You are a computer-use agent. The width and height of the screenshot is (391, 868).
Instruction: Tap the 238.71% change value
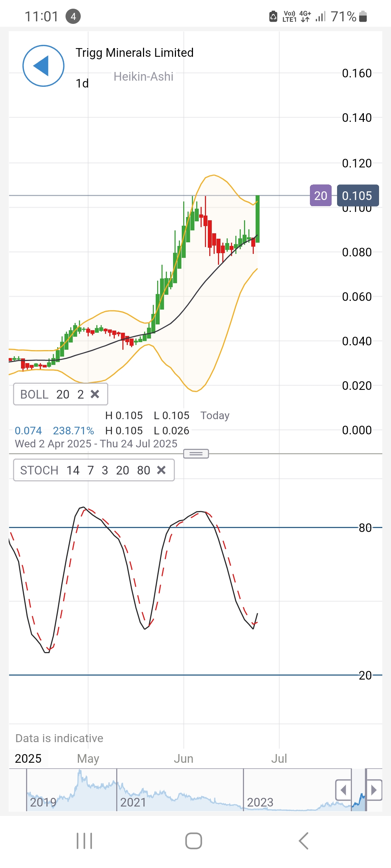[x=73, y=431]
